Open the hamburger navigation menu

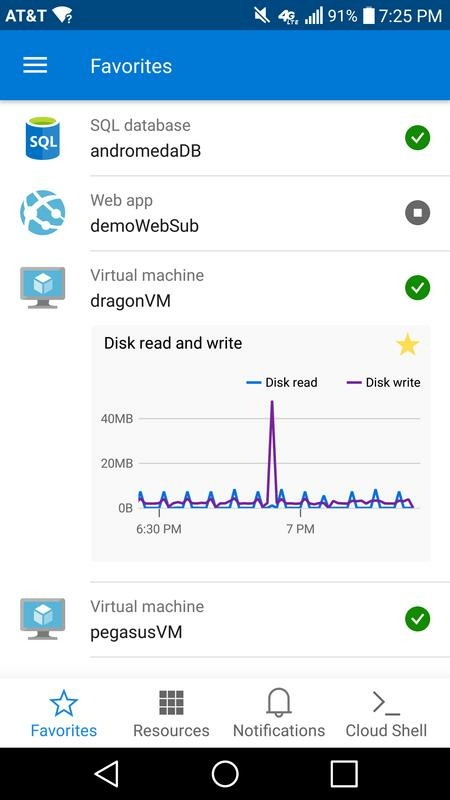click(x=35, y=65)
